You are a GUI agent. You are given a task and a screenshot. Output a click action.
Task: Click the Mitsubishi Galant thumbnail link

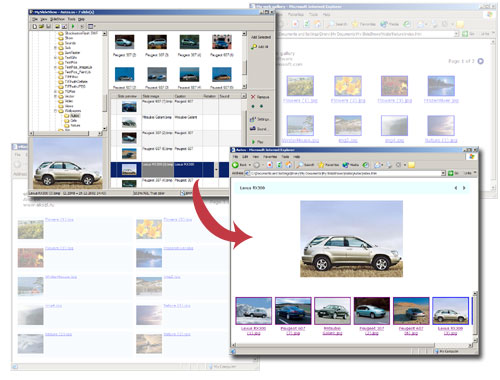332,331
